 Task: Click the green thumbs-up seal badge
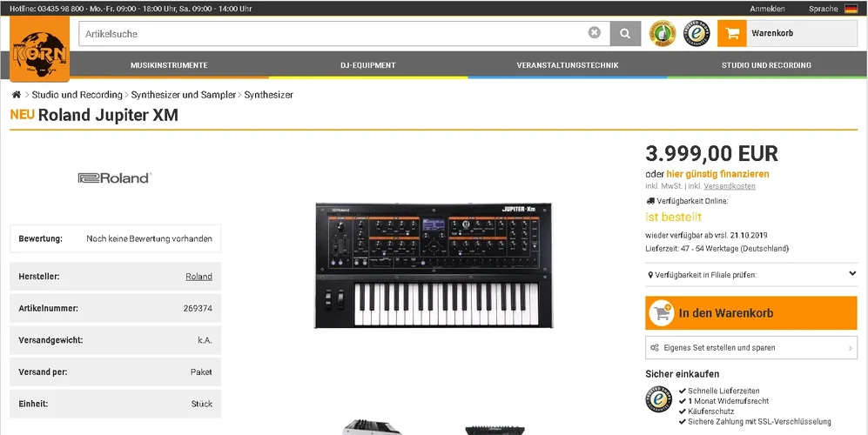pos(662,33)
